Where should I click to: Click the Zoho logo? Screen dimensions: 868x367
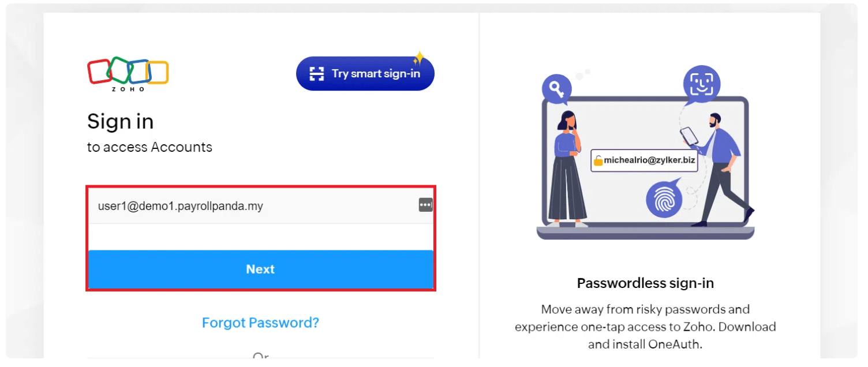(x=128, y=73)
